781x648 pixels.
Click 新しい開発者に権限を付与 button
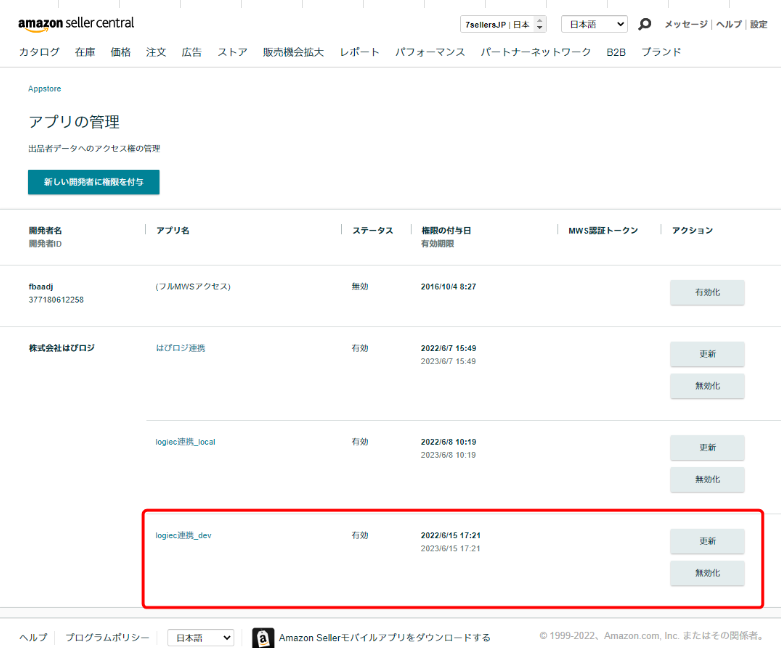point(94,182)
